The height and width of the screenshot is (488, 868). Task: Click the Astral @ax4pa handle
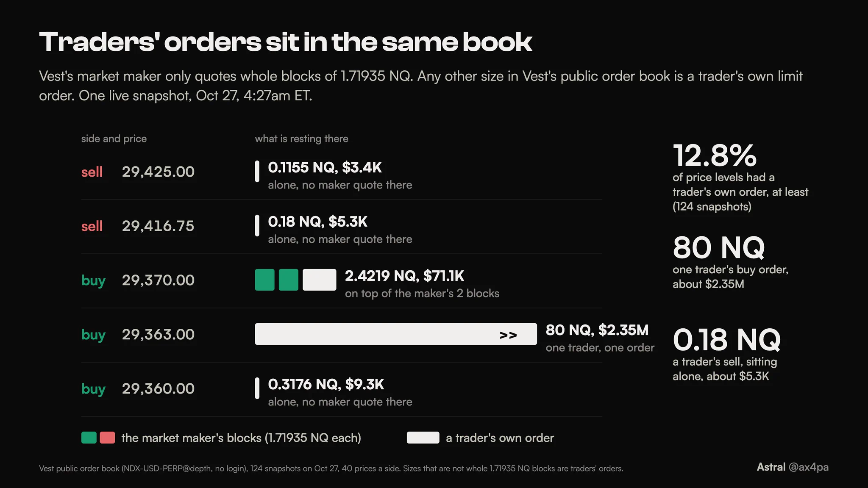tap(793, 467)
